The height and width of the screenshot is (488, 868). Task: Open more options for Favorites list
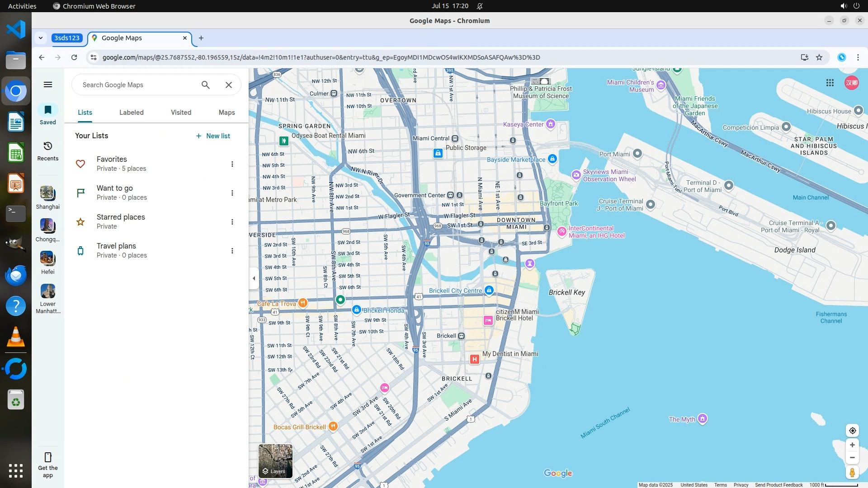pos(232,164)
